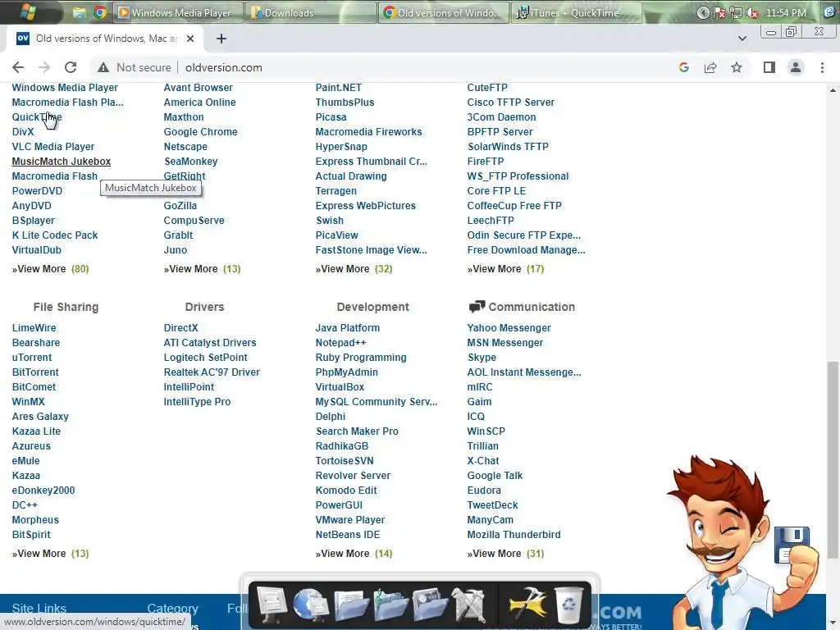Screen dimensions: 840x630
Task: Close the Old versions of Windows tab
Action: coord(190,39)
